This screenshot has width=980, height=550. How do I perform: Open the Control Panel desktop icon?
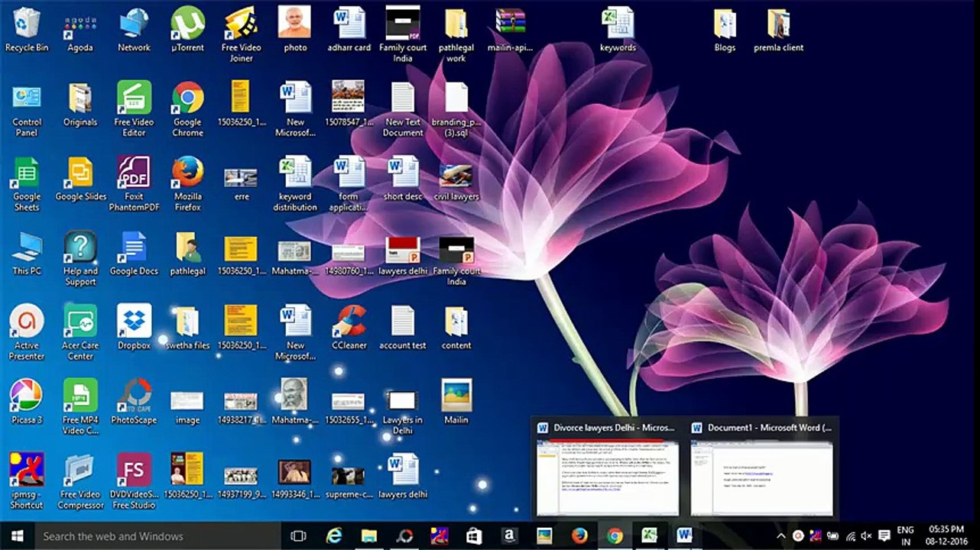click(27, 110)
